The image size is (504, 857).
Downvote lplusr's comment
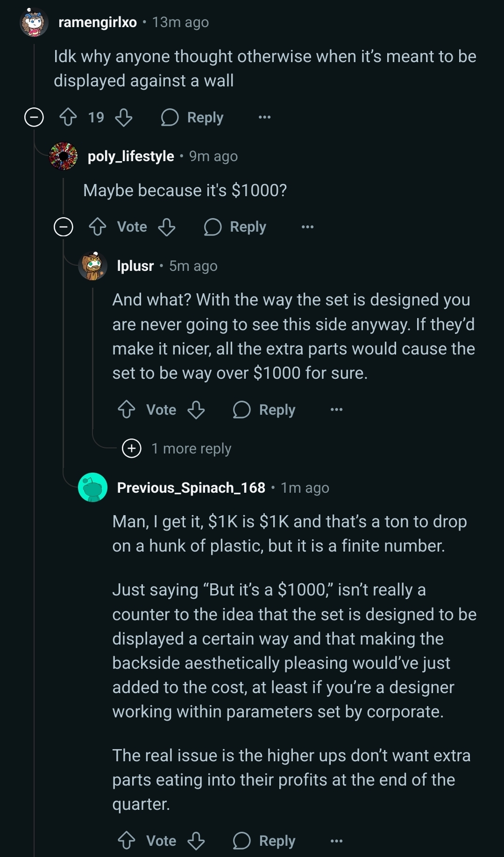196,410
